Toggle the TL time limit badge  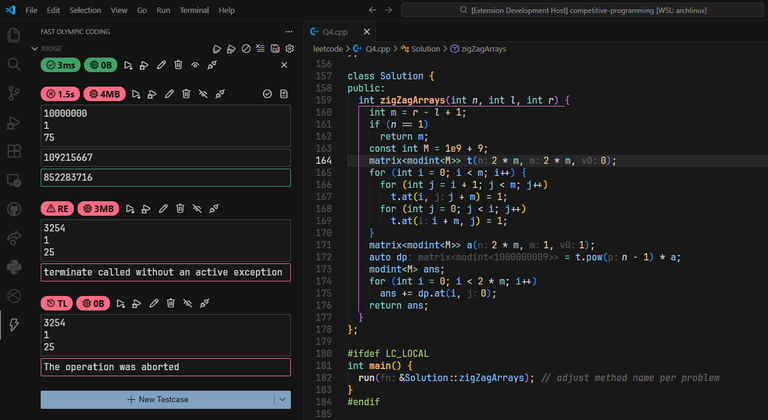tap(57, 303)
